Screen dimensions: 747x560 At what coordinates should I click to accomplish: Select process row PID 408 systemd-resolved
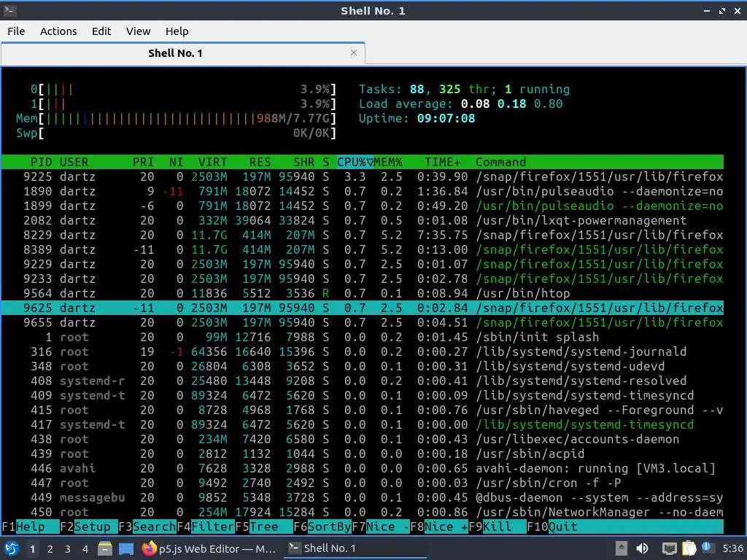(363, 381)
